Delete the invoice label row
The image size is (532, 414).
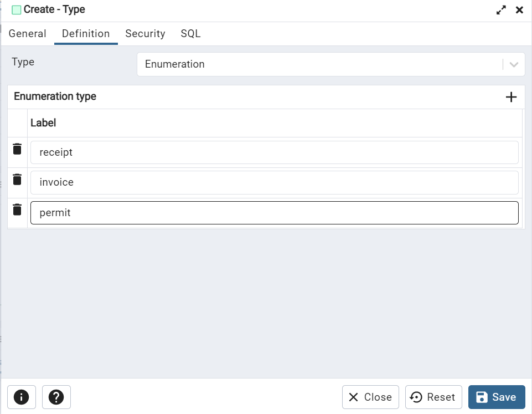click(17, 179)
